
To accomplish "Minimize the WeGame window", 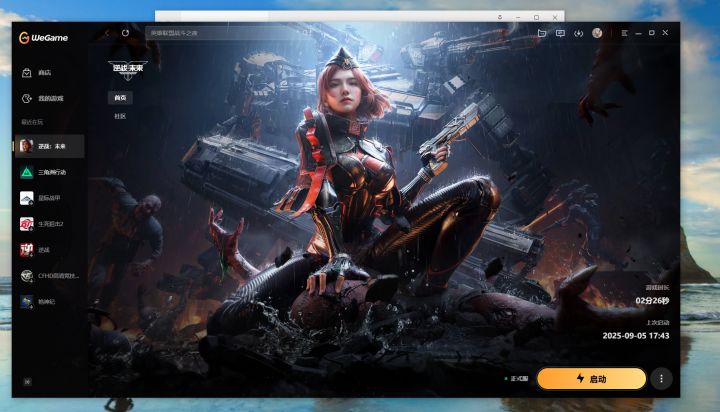I will pyautogui.click(x=638, y=33).
